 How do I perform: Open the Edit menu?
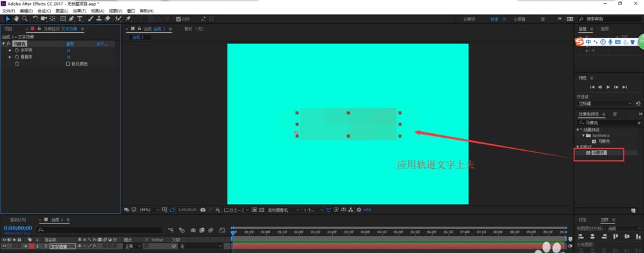pos(26,11)
